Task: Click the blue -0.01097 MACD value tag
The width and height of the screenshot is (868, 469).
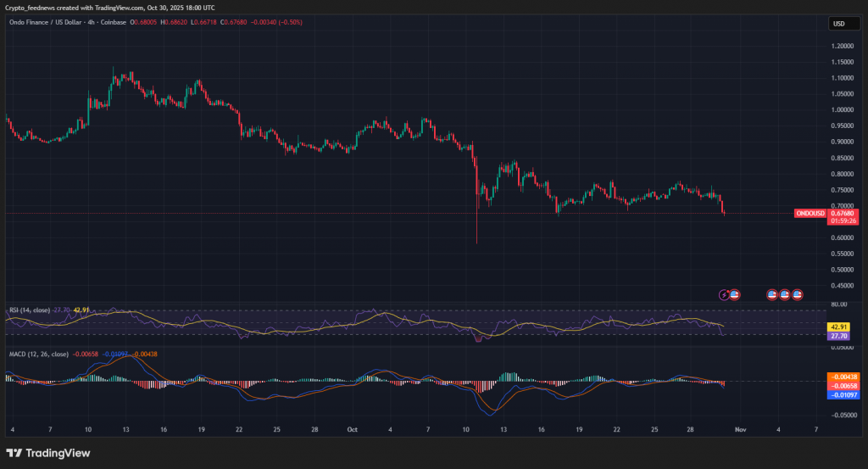Action: click(x=844, y=394)
